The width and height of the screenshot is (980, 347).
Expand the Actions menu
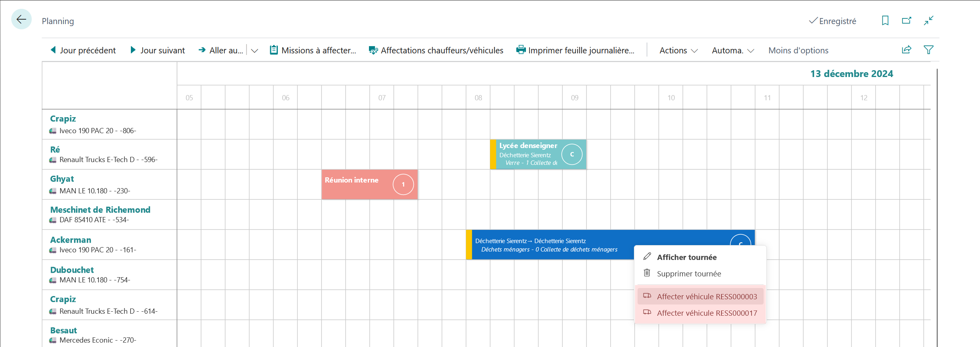(x=678, y=51)
